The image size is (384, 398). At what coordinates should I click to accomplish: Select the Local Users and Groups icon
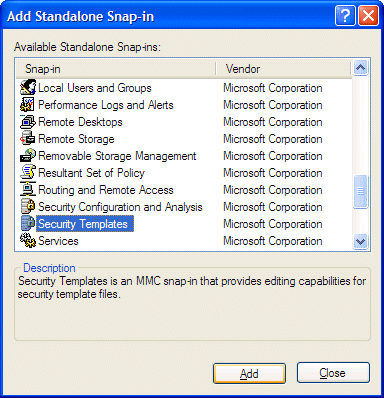click(28, 88)
